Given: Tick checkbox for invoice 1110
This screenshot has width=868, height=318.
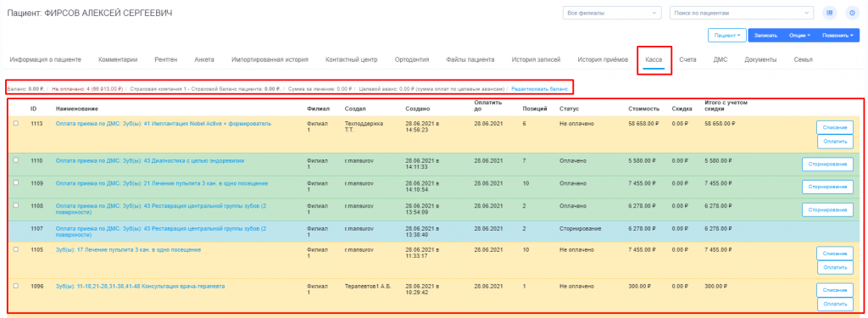Looking at the screenshot, I should 16,160.
